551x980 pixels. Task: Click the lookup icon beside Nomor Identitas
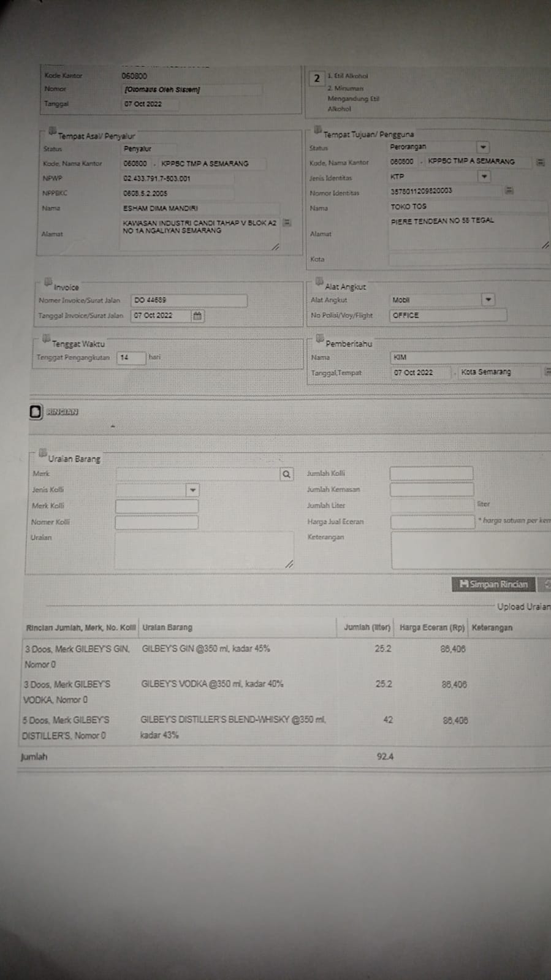pos(509,191)
